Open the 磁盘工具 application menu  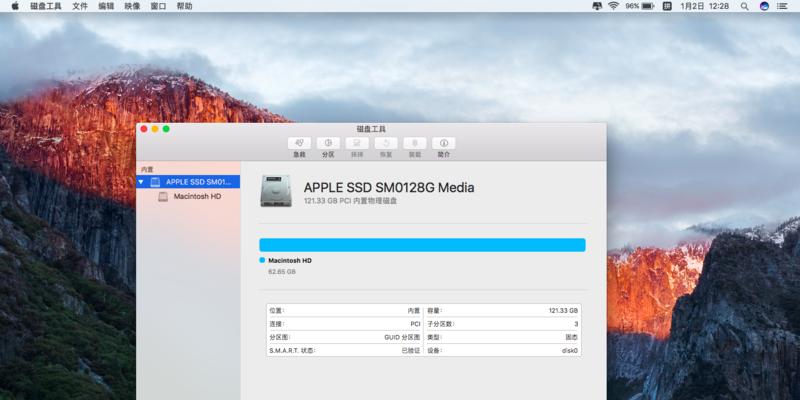(46, 6)
